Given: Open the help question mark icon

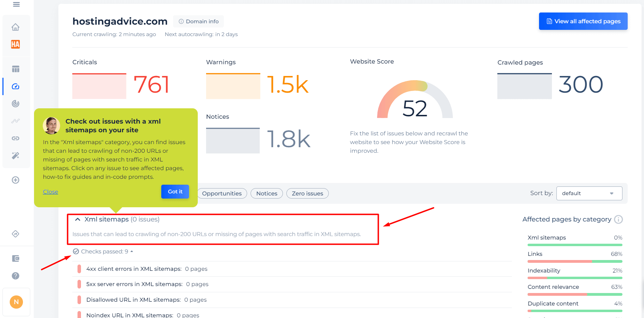Looking at the screenshot, I should click(x=15, y=276).
